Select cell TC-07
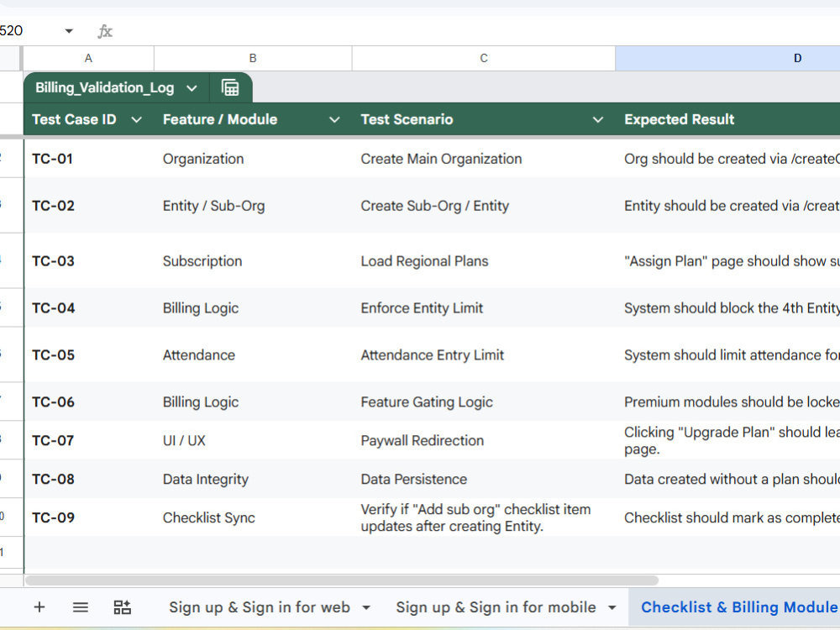The image size is (840, 630). pyautogui.click(x=89, y=440)
